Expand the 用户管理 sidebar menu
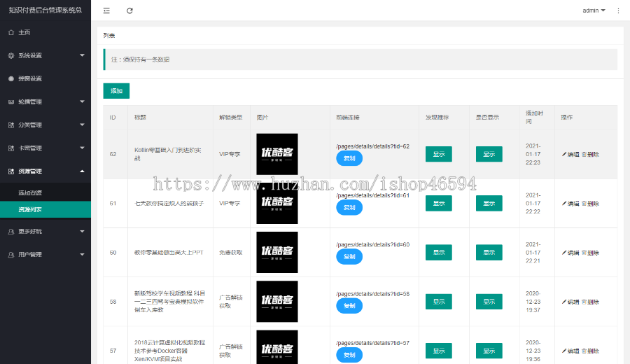 (45, 254)
